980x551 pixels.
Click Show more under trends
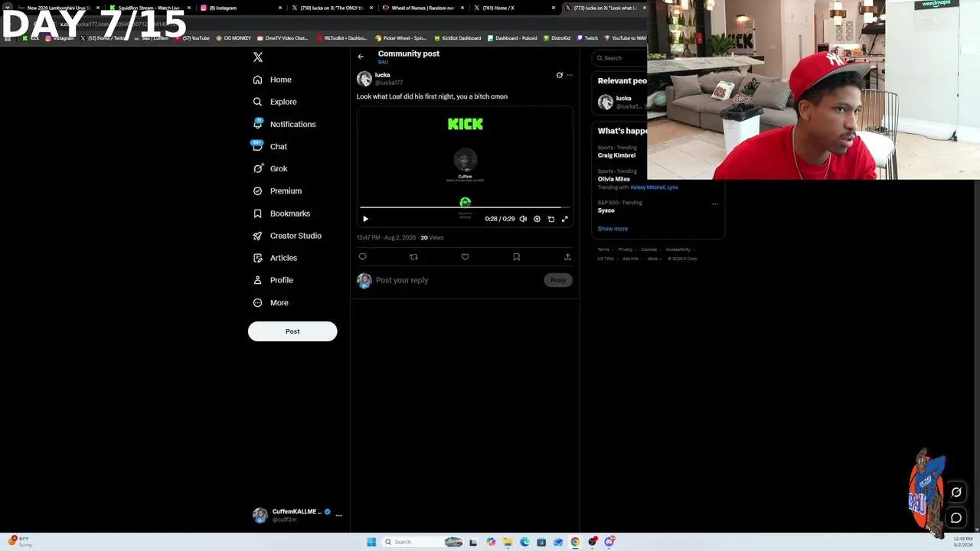612,229
